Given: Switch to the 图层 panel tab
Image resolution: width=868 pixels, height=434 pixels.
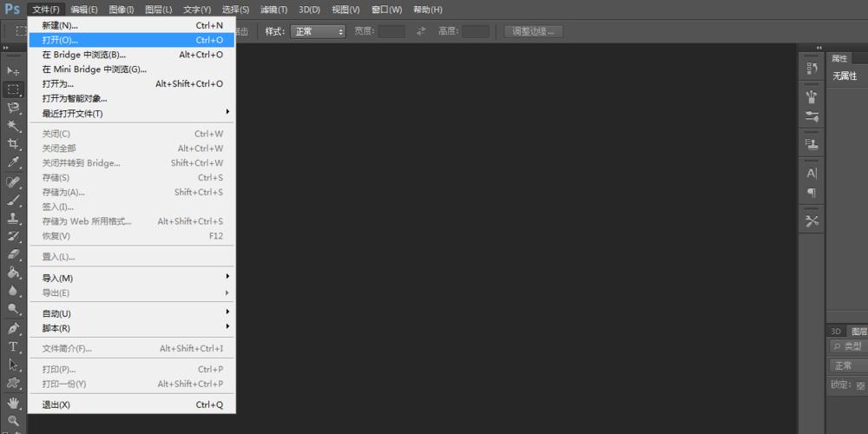Looking at the screenshot, I should pos(859,331).
